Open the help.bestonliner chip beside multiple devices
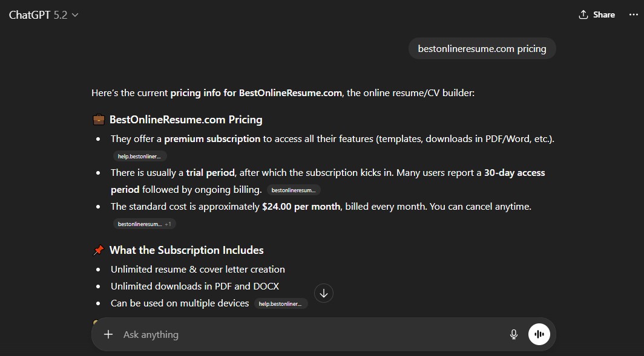 [281, 303]
